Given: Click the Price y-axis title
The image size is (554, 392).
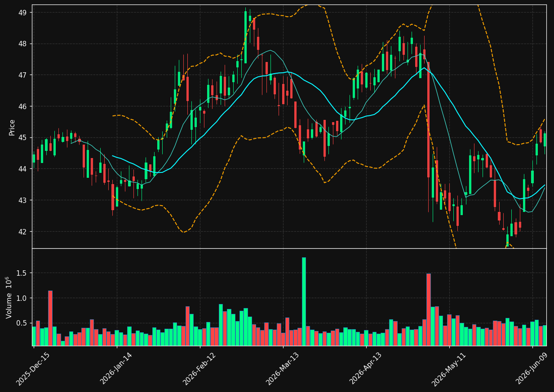Looking at the screenshot, I should [x=12, y=127].
